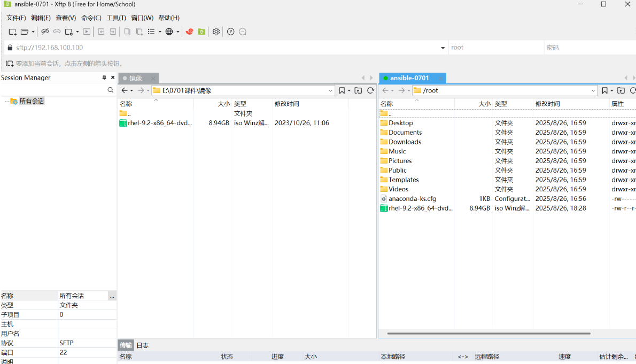Click the local pane bookmark icon
The image size is (636, 364).
(342, 90)
